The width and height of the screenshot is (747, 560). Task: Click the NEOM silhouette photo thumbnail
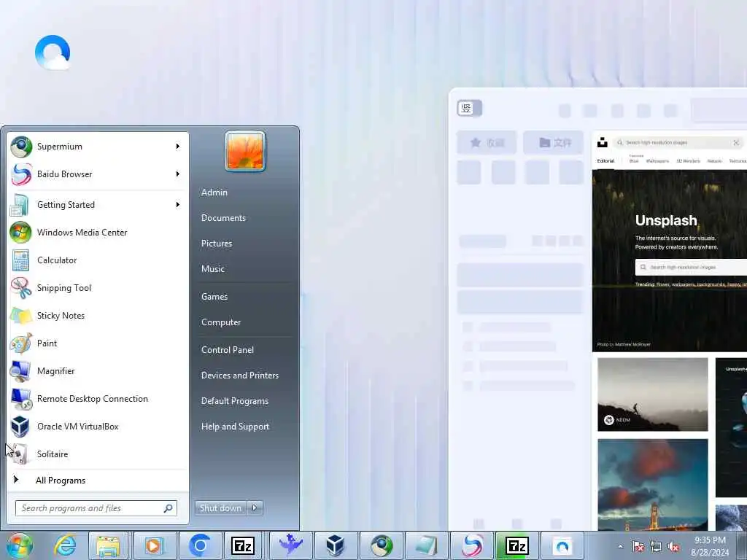point(653,394)
